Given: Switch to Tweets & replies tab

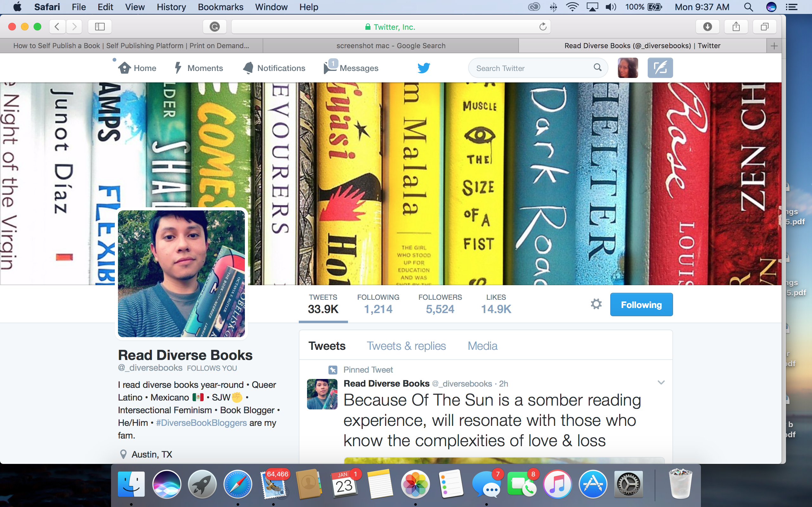Looking at the screenshot, I should [406, 346].
